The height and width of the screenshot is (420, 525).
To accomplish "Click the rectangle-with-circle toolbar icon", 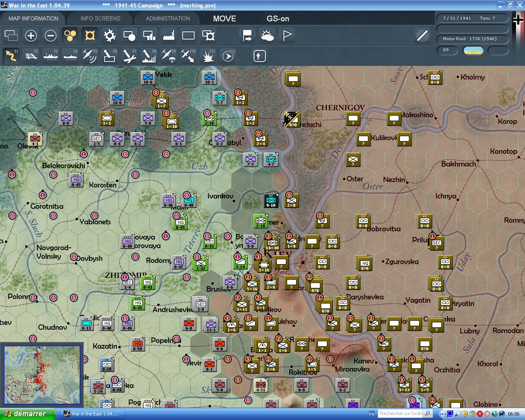I will [129, 36].
